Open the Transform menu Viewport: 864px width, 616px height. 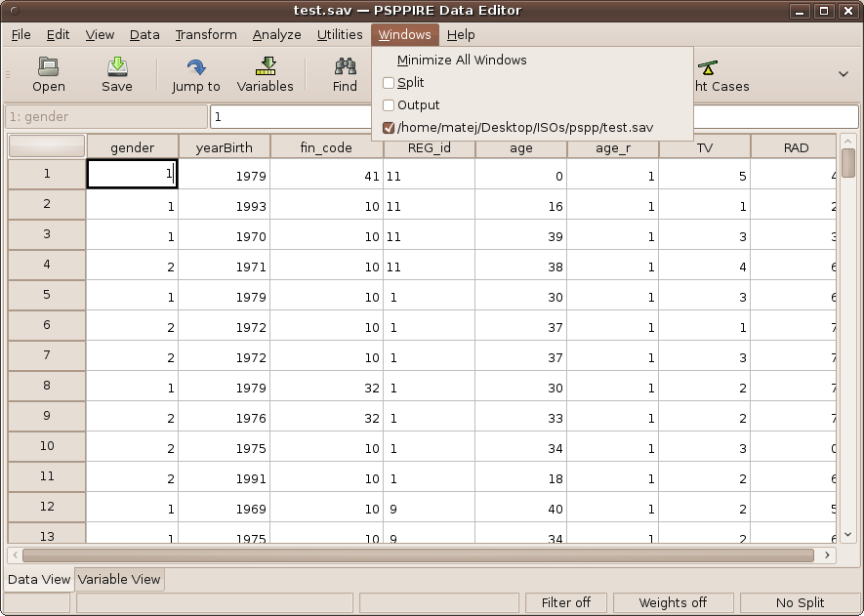point(206,35)
